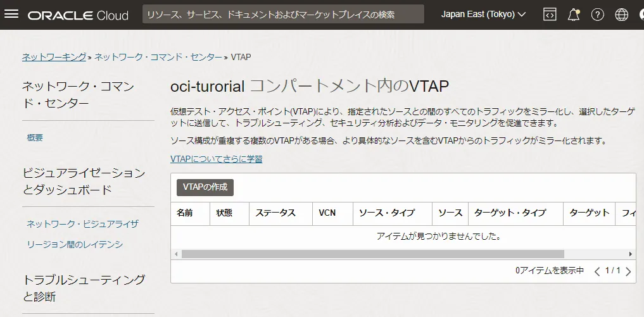Image resolution: width=644 pixels, height=317 pixels.
Task: Click the horizontal scrollbar left arrow
Action: point(176,254)
